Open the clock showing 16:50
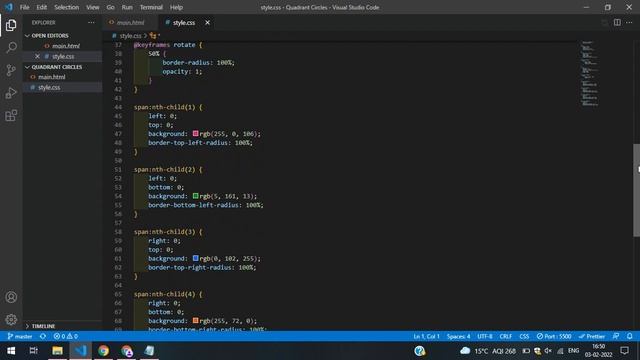This screenshot has width=640, height=360. tap(598, 351)
